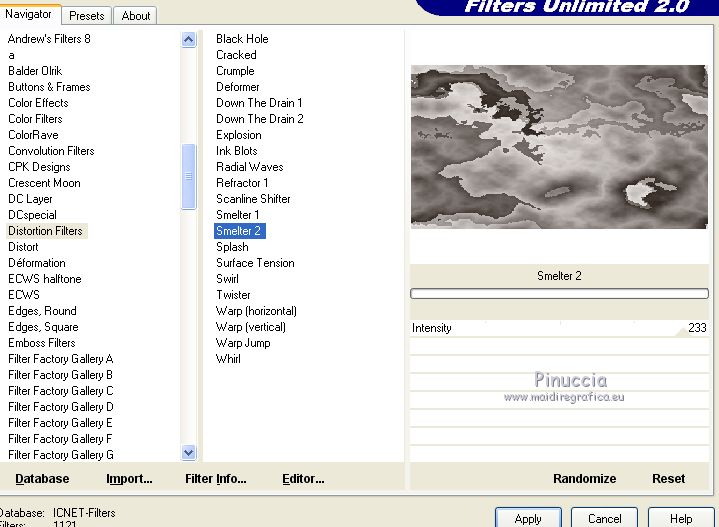Select DCspecial category
The width and height of the screenshot is (719, 527).
point(32,215)
